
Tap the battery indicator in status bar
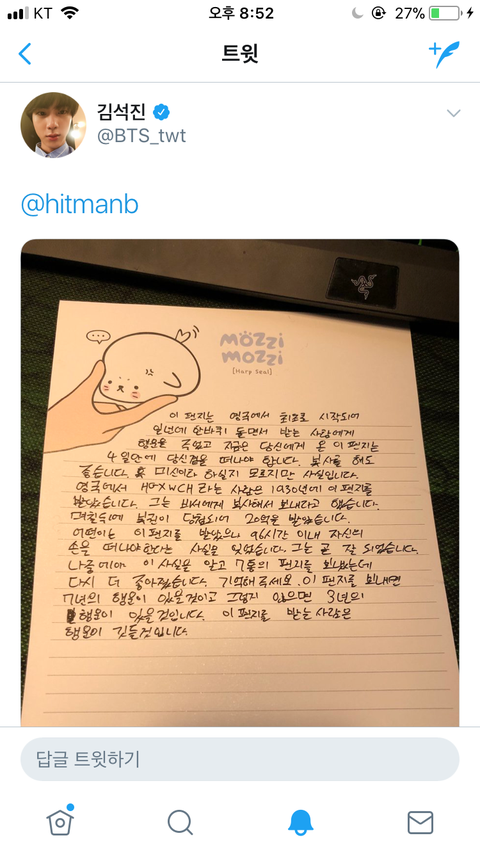444,14
